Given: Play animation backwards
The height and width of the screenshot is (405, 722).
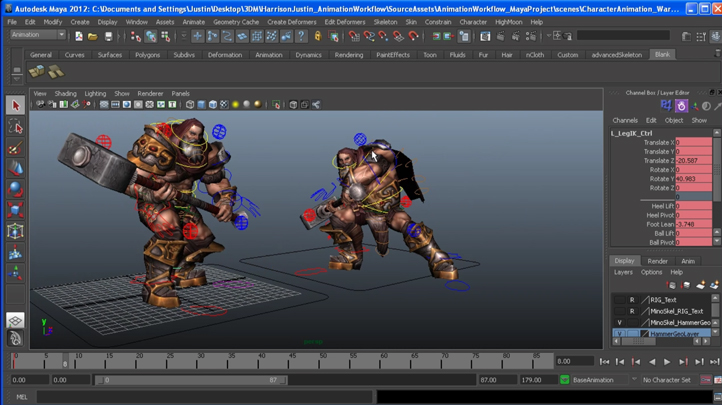Looking at the screenshot, I should pyautogui.click(x=652, y=362).
